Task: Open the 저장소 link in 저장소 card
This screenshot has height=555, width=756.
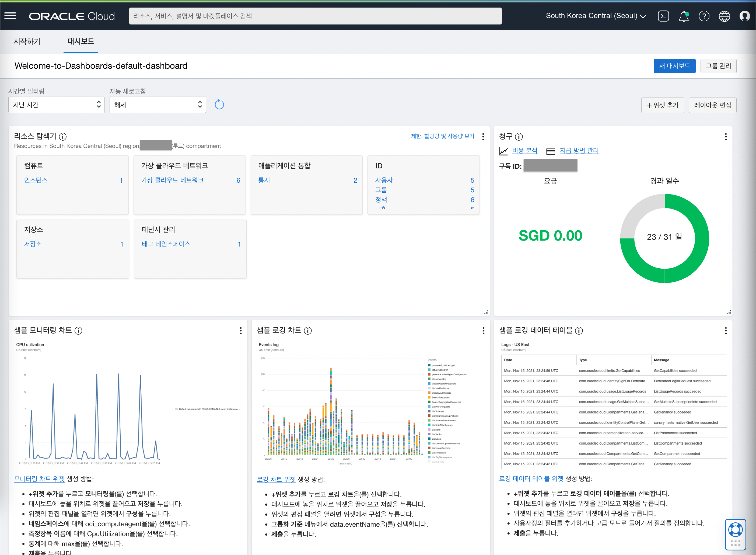Action: pyautogui.click(x=33, y=244)
